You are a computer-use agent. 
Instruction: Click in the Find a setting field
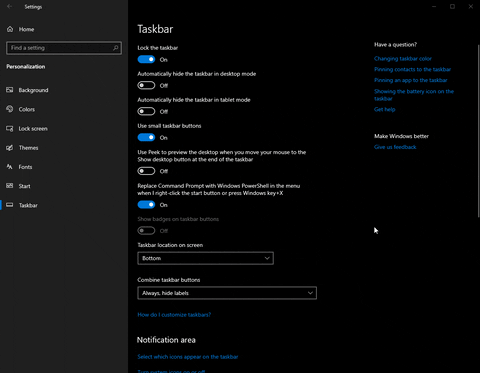64,48
